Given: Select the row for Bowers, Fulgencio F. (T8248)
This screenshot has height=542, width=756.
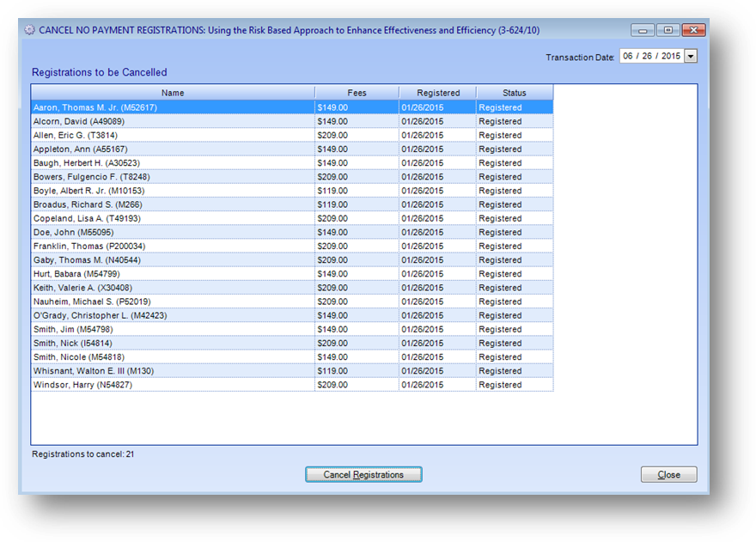Looking at the screenshot, I should [x=292, y=177].
